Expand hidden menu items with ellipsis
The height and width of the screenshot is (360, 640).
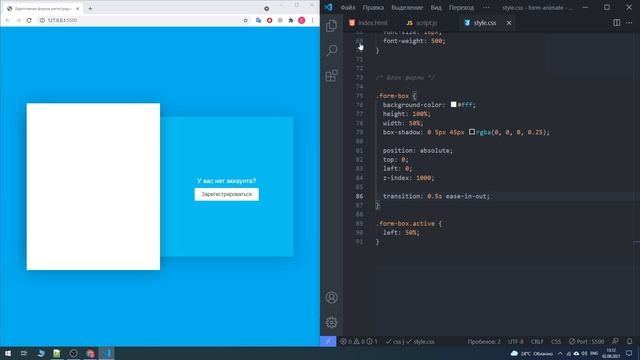pos(486,7)
